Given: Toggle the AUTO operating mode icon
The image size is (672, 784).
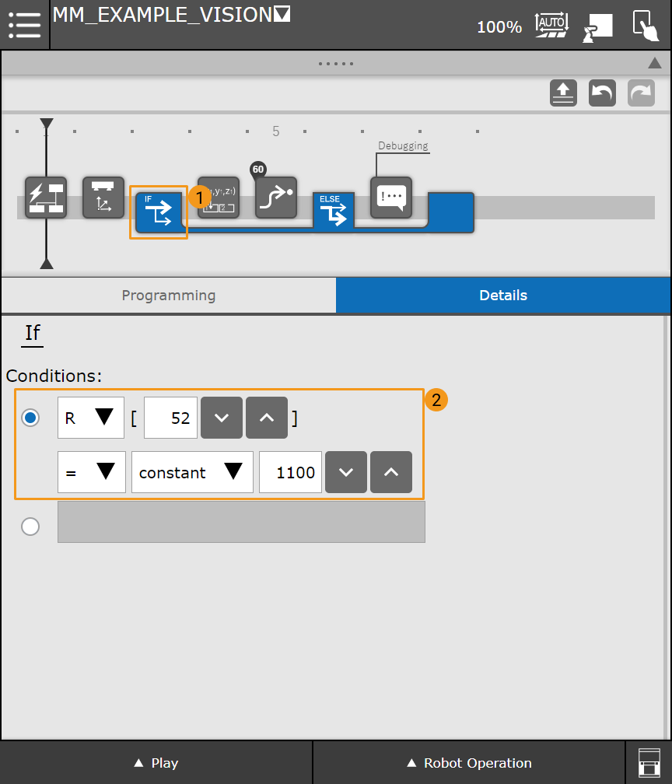Looking at the screenshot, I should click(x=551, y=25).
